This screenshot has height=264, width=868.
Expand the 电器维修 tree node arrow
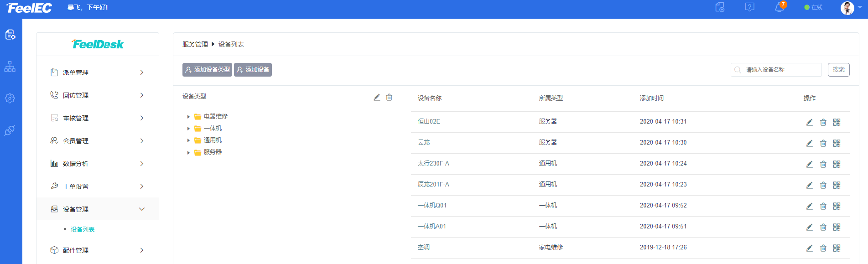pyautogui.click(x=188, y=117)
